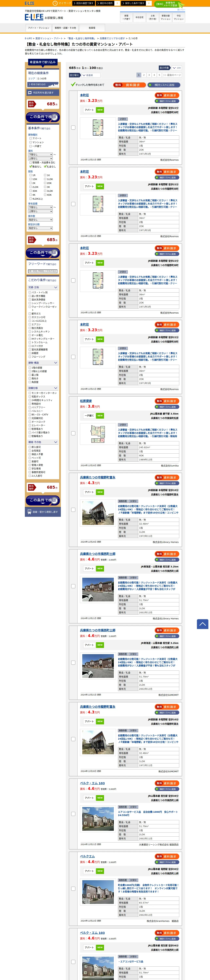Collapse the 設備仕様 section
Image resolution: width=210 pixels, height=980 pixels.
(x=43, y=388)
